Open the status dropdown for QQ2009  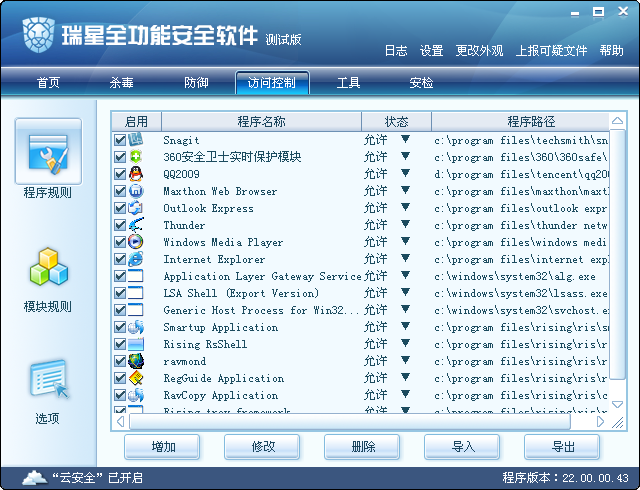coord(405,173)
